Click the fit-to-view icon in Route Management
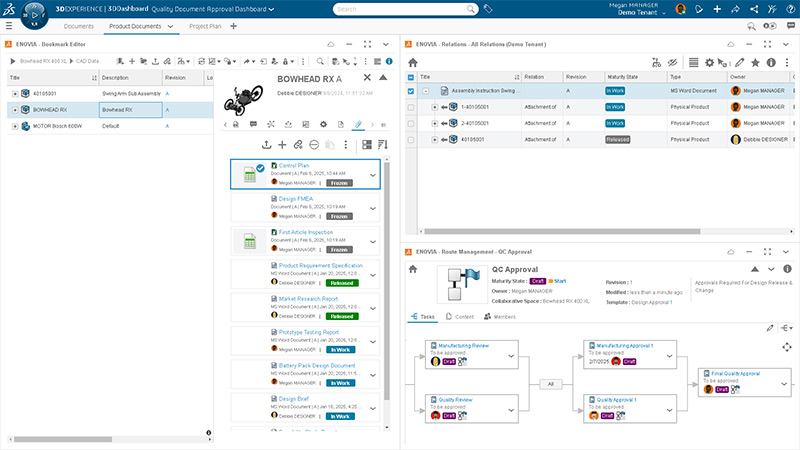Screen dimensions: 800x450 tap(787, 347)
